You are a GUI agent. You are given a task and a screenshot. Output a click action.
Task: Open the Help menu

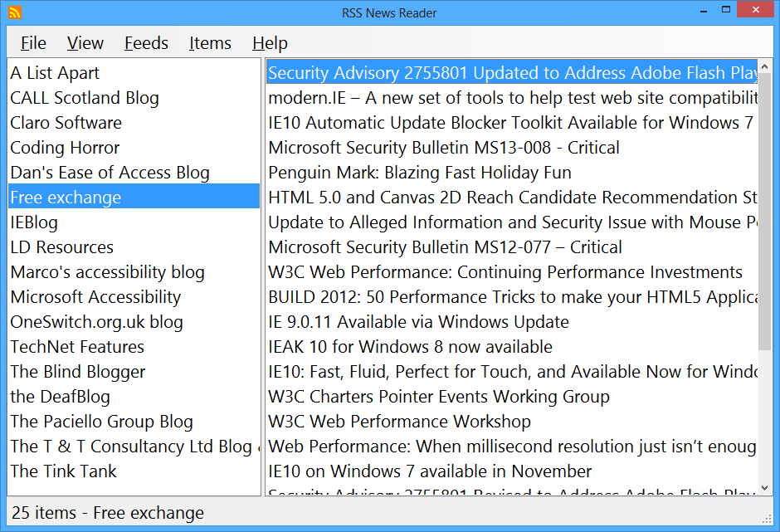tap(270, 43)
